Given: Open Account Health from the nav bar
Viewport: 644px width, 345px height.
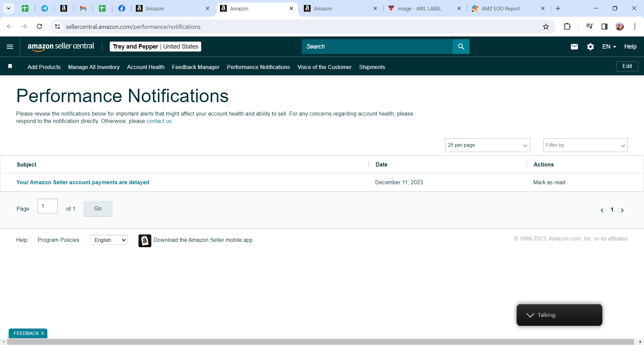Looking at the screenshot, I should pos(146,67).
